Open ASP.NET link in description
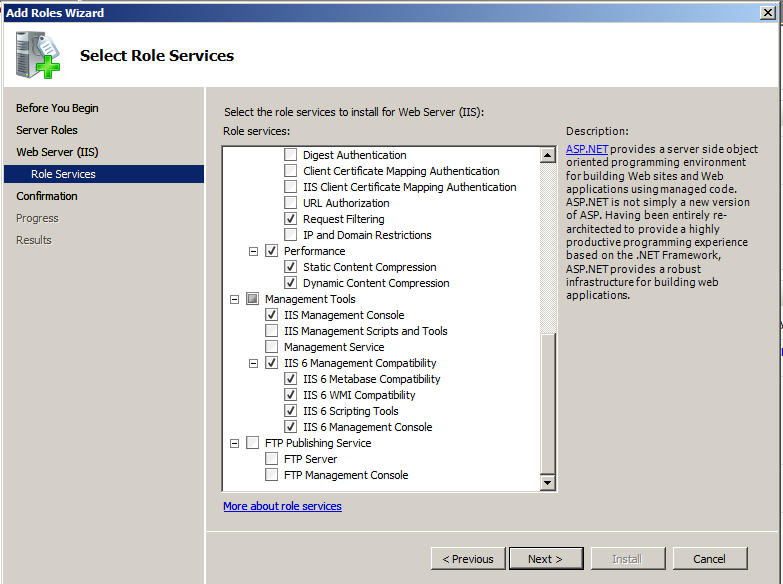 (587, 149)
